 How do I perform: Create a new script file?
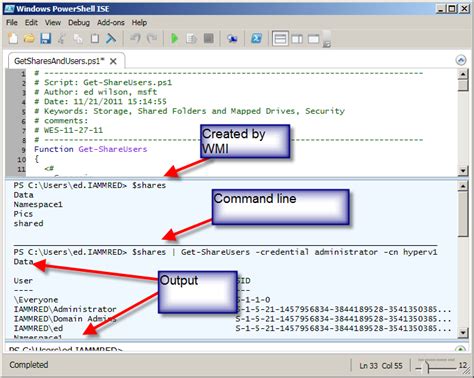(x=13, y=39)
